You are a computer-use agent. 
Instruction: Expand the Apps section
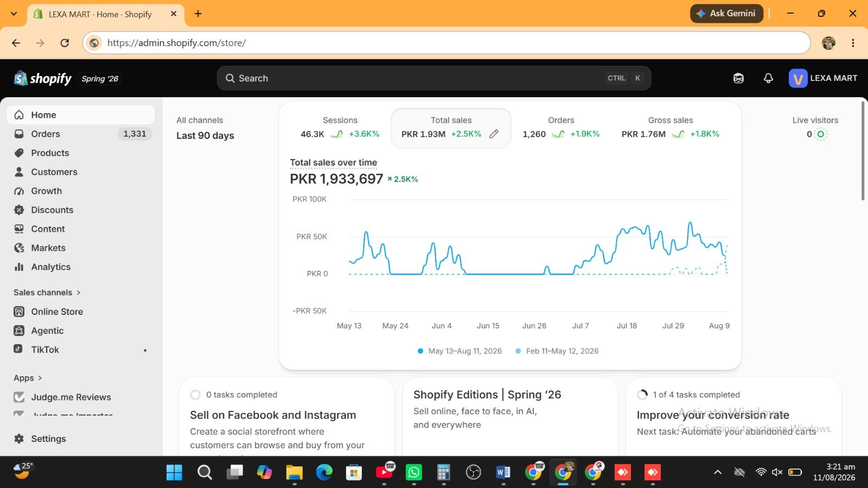click(x=28, y=378)
